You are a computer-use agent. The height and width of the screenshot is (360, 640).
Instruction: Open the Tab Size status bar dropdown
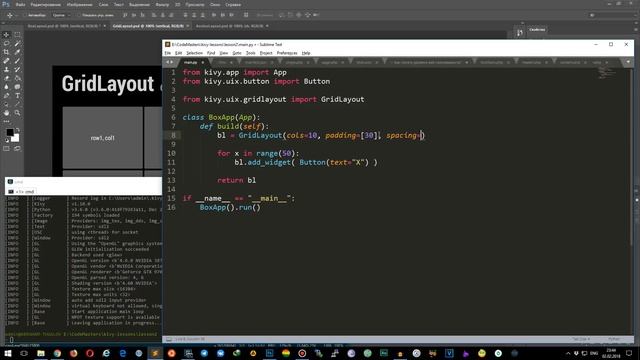(581, 339)
